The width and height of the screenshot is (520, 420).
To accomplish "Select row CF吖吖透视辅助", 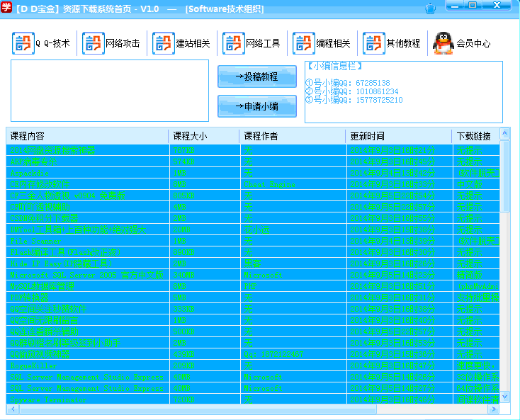I will click(x=253, y=207).
